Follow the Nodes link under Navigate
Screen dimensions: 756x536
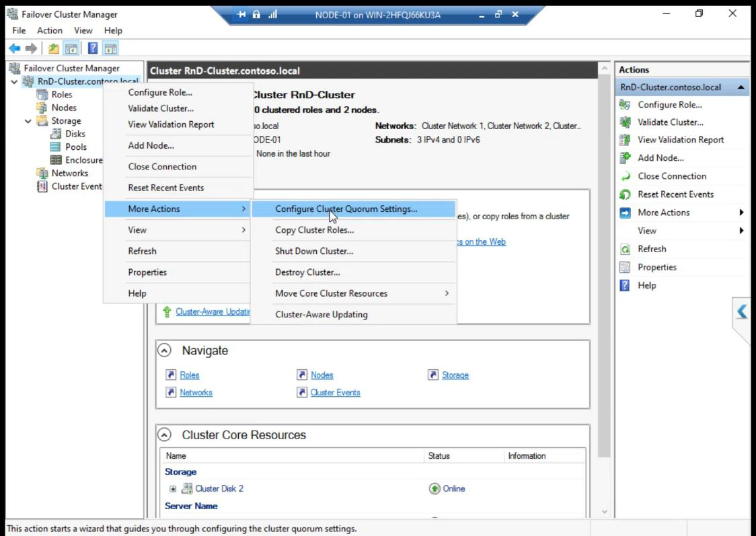click(322, 375)
